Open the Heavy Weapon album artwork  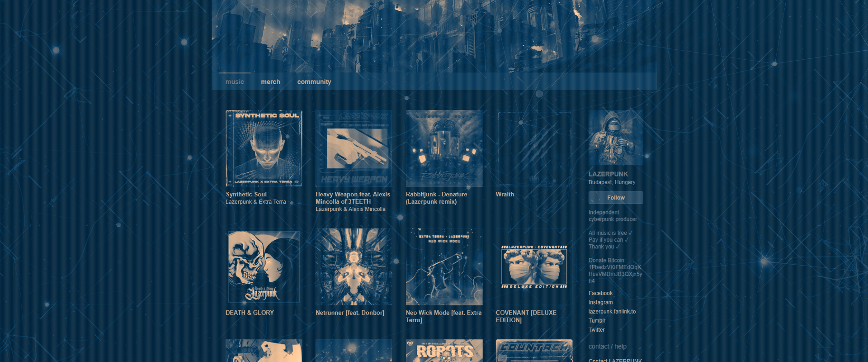[x=354, y=148]
